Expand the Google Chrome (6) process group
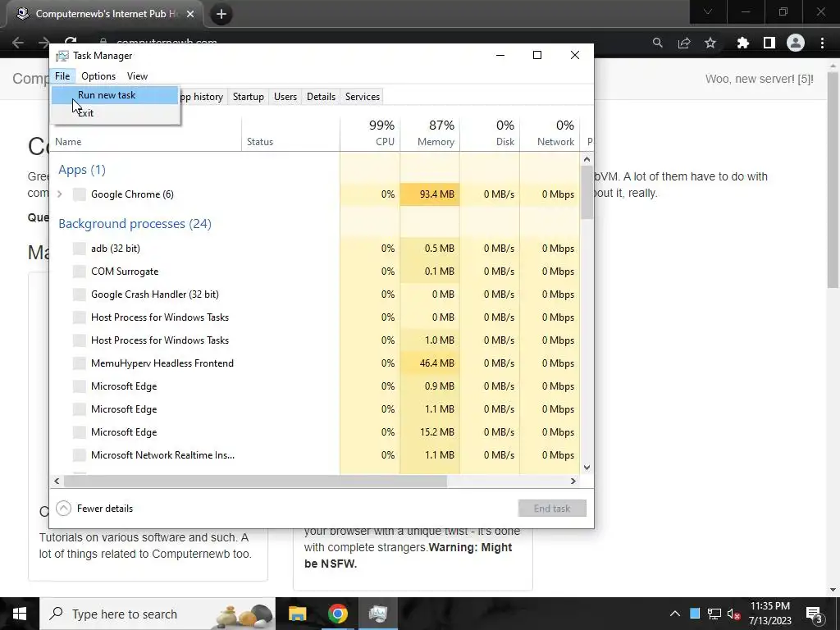Image resolution: width=840 pixels, height=630 pixels. [60, 194]
